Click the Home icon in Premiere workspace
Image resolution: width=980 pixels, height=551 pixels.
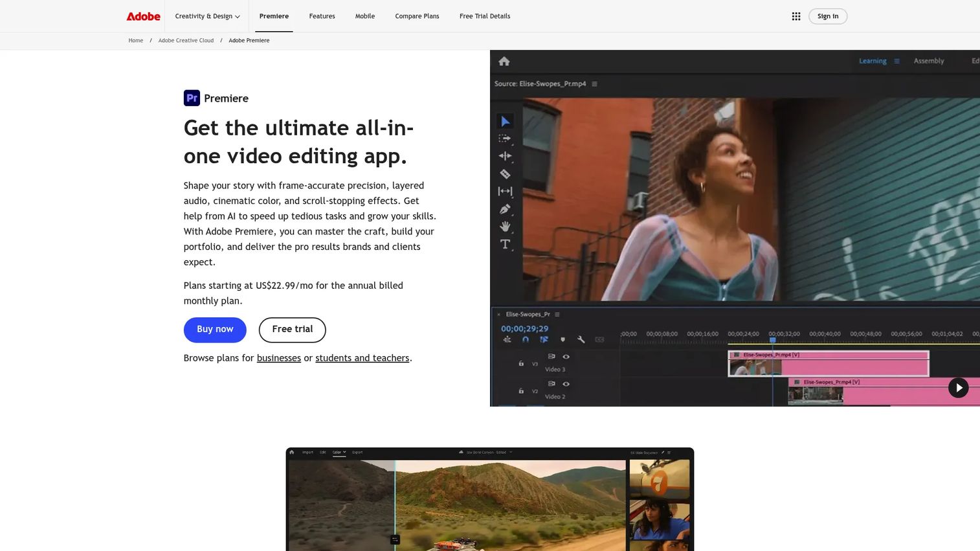504,62
